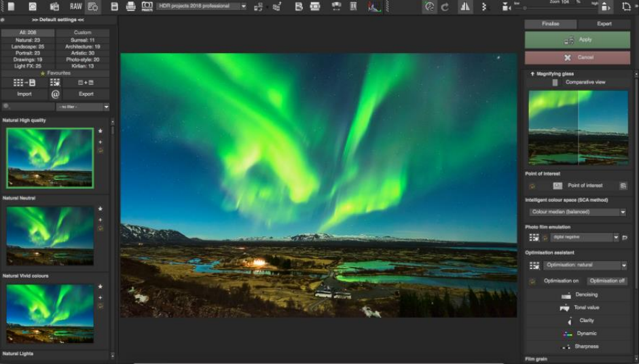Select the Custom preset category
The height and width of the screenshot is (364, 639).
83,33
